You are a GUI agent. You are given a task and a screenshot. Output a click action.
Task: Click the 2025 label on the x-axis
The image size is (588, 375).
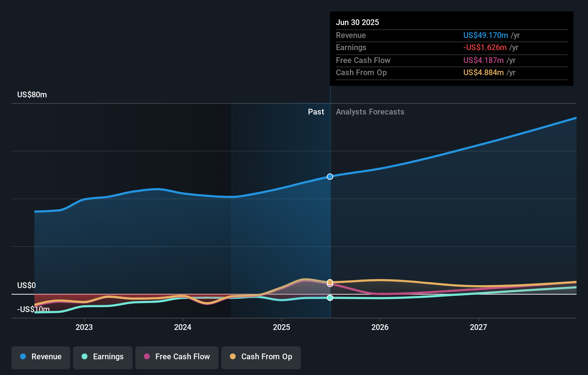[x=282, y=327]
